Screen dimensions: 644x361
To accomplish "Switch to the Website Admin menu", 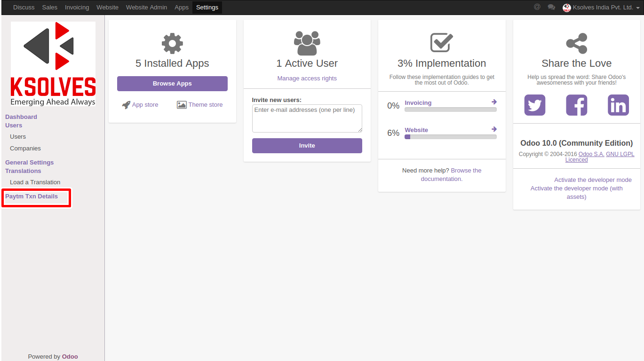I will (146, 8).
